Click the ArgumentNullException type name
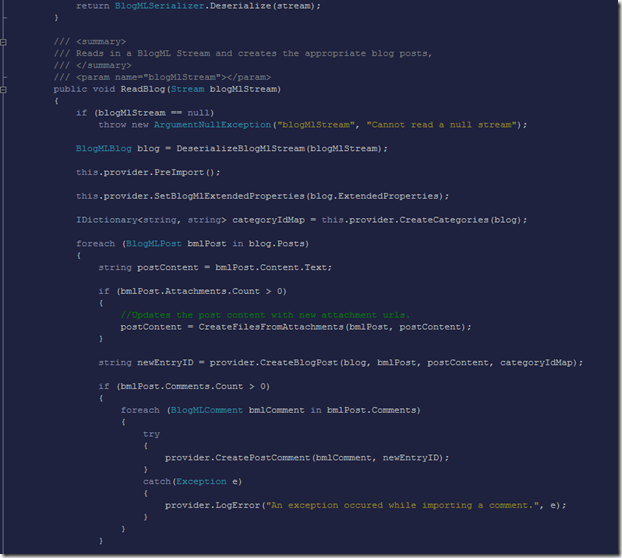 click(x=212, y=125)
